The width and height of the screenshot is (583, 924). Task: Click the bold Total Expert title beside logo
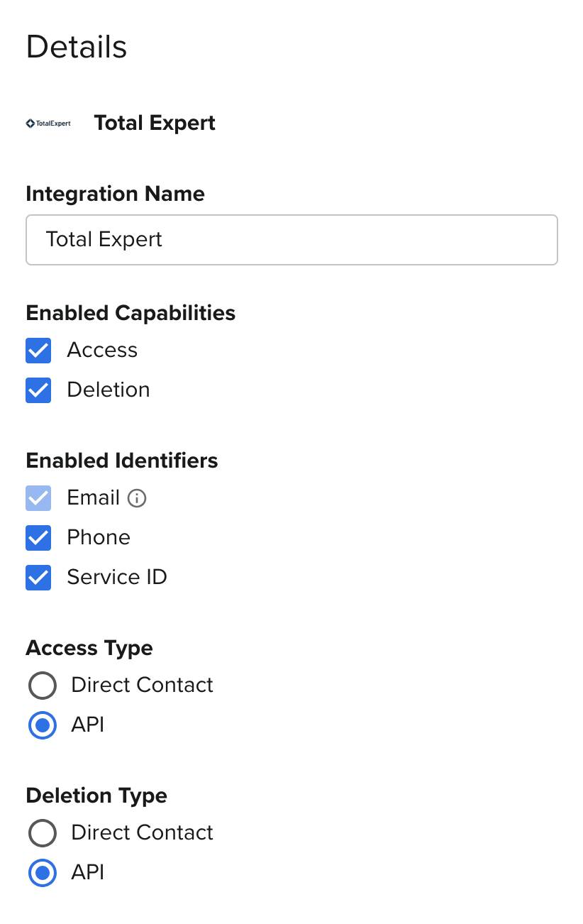coord(155,123)
